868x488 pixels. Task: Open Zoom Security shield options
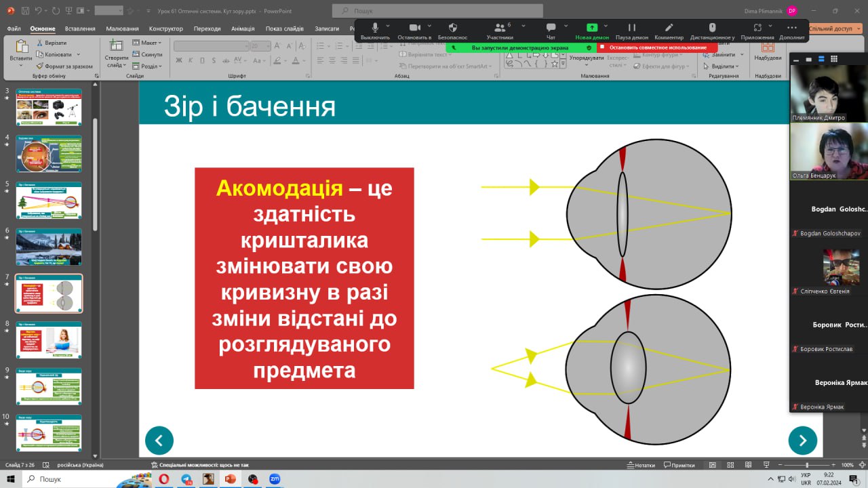point(452,28)
